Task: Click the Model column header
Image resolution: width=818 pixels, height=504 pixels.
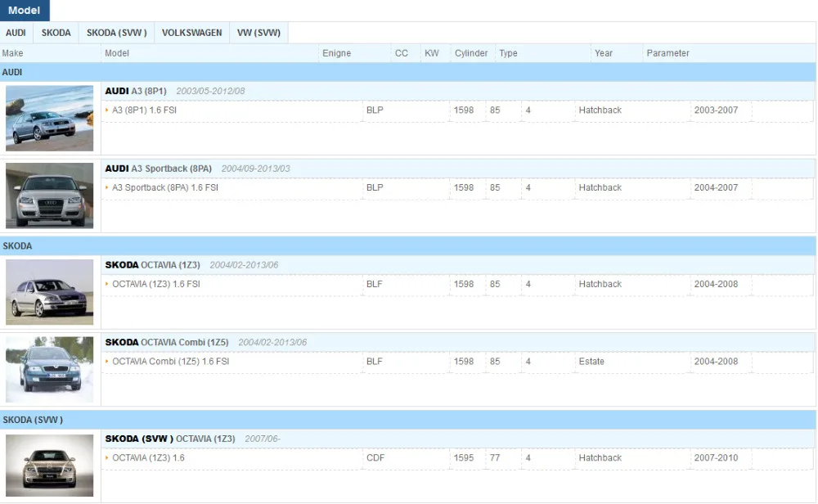Action: point(117,53)
